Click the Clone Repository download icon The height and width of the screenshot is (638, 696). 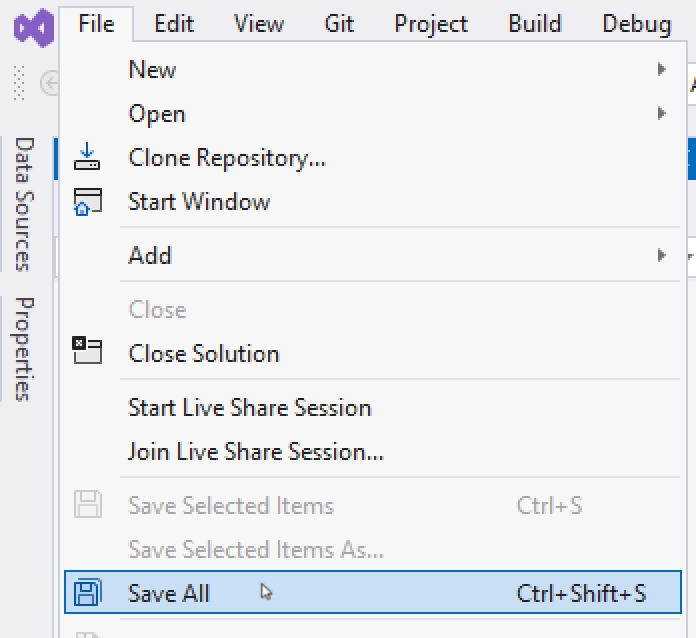(87, 156)
